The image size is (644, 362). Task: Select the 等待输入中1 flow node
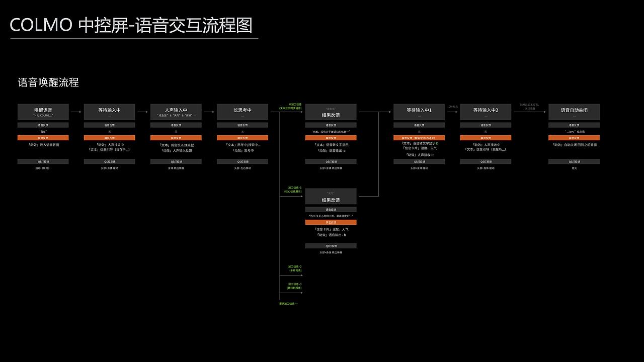(419, 112)
